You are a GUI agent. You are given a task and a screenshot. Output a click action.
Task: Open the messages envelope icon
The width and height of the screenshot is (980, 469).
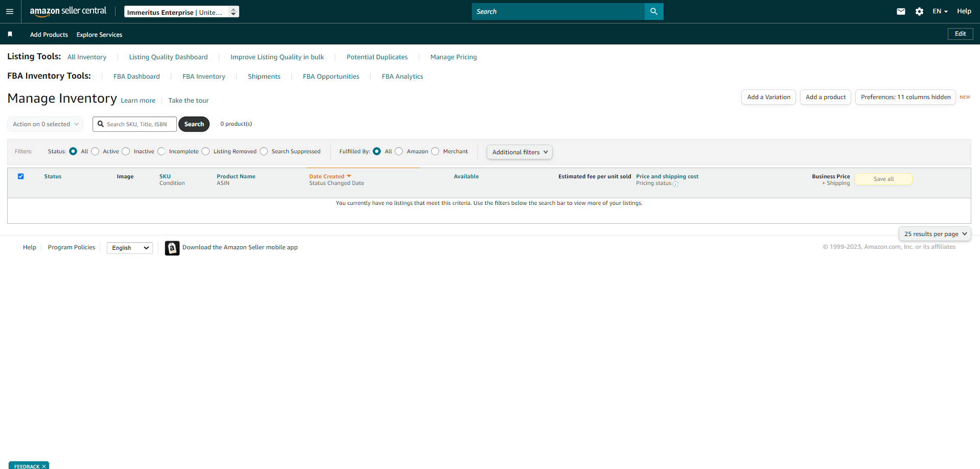901,11
